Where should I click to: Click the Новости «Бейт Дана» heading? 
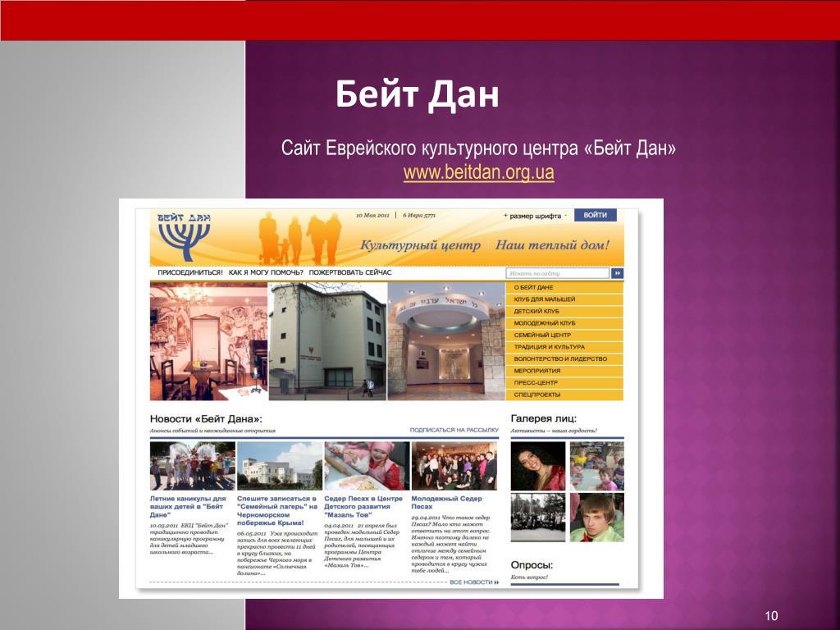[206, 419]
